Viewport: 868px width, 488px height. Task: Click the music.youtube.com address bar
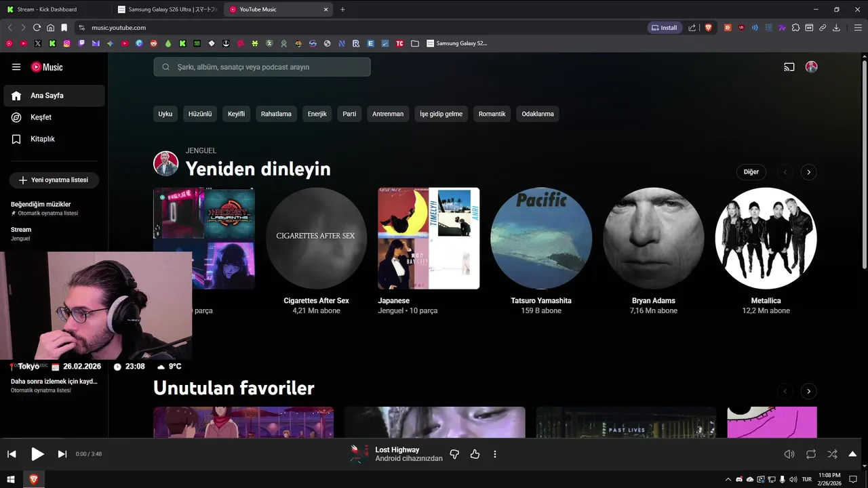point(359,28)
